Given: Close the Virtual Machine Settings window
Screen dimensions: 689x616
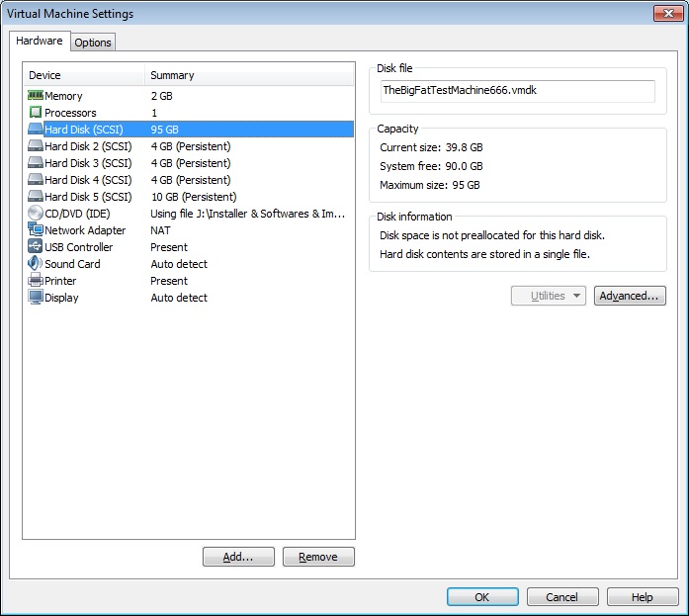Looking at the screenshot, I should click(x=665, y=13).
